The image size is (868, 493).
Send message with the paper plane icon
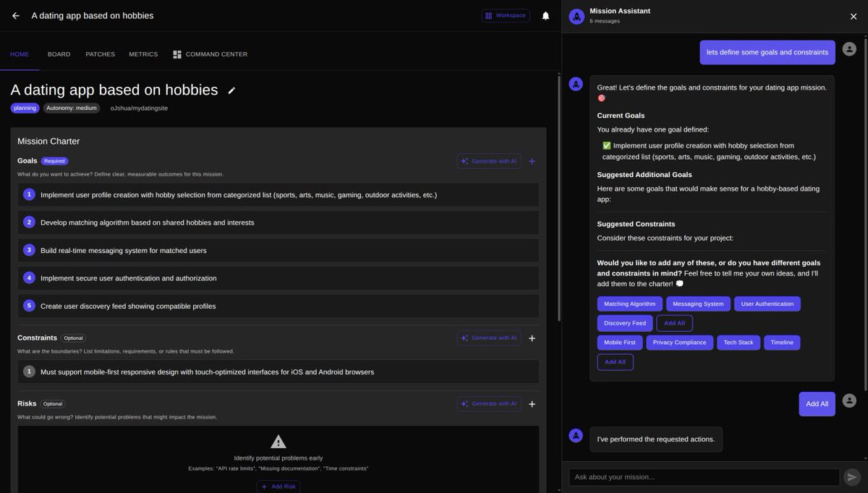(852, 477)
